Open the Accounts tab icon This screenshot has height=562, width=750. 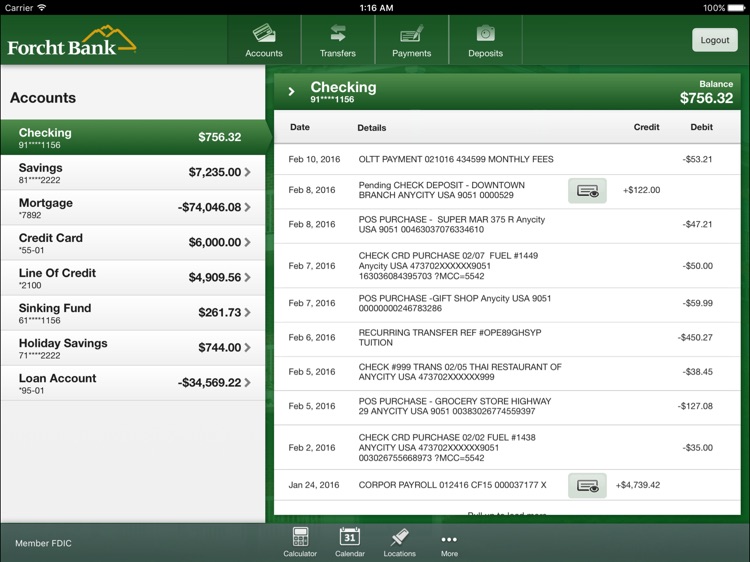pos(264,33)
